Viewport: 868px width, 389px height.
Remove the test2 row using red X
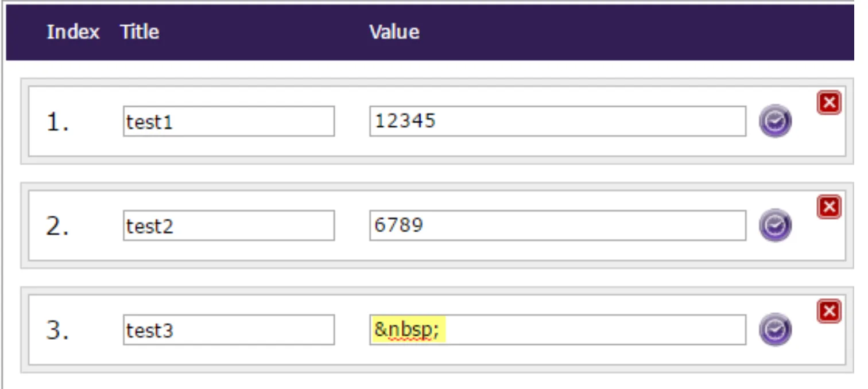[829, 207]
